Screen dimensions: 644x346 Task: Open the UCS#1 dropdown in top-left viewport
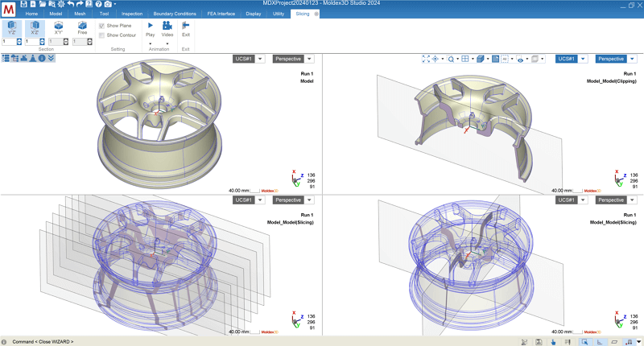[248, 59]
